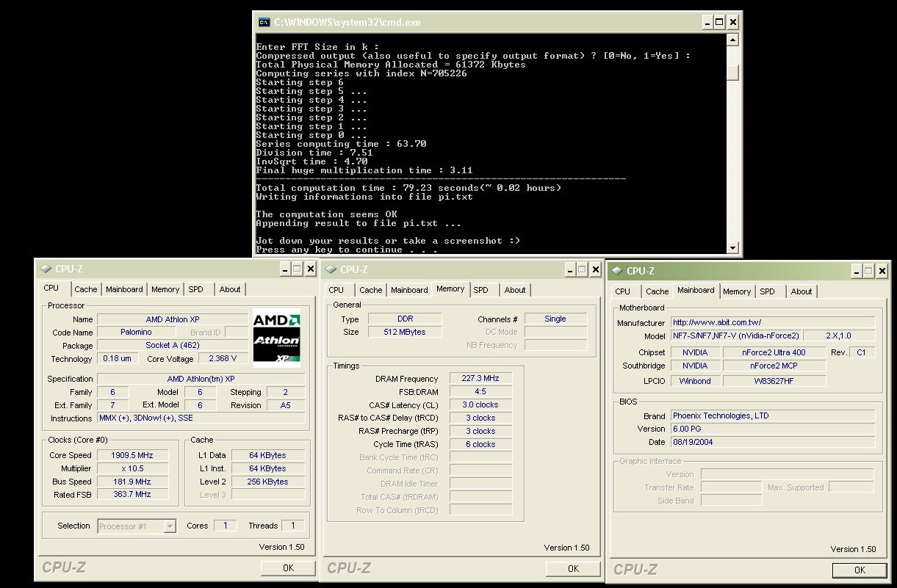Click the Core Speed value 1909.5 MHz
897x588 pixels.
point(132,455)
